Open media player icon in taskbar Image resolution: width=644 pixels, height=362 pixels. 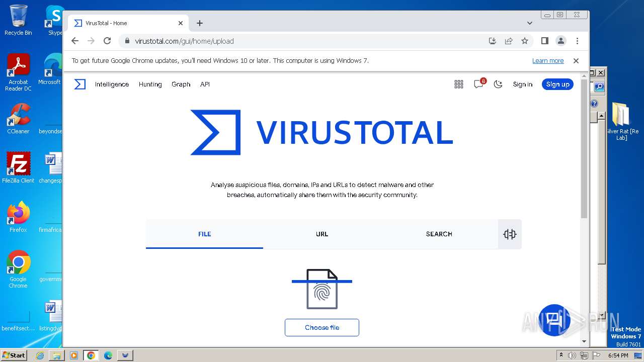73,355
